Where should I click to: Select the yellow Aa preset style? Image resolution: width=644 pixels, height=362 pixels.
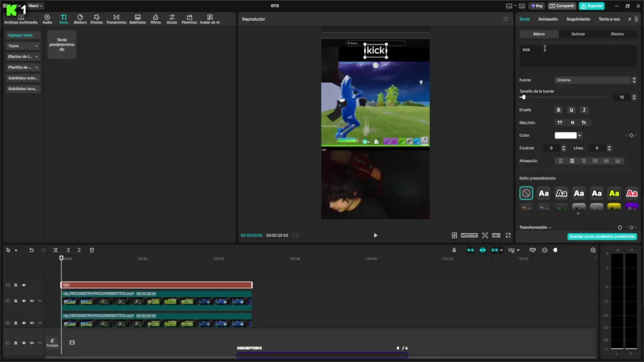click(614, 194)
